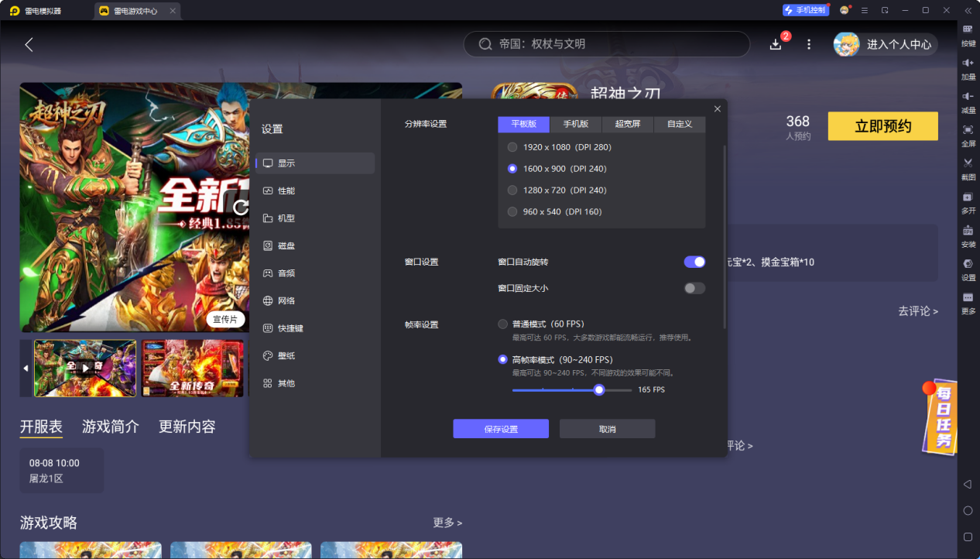Expand 更多 under 游戏攻略

(447, 523)
